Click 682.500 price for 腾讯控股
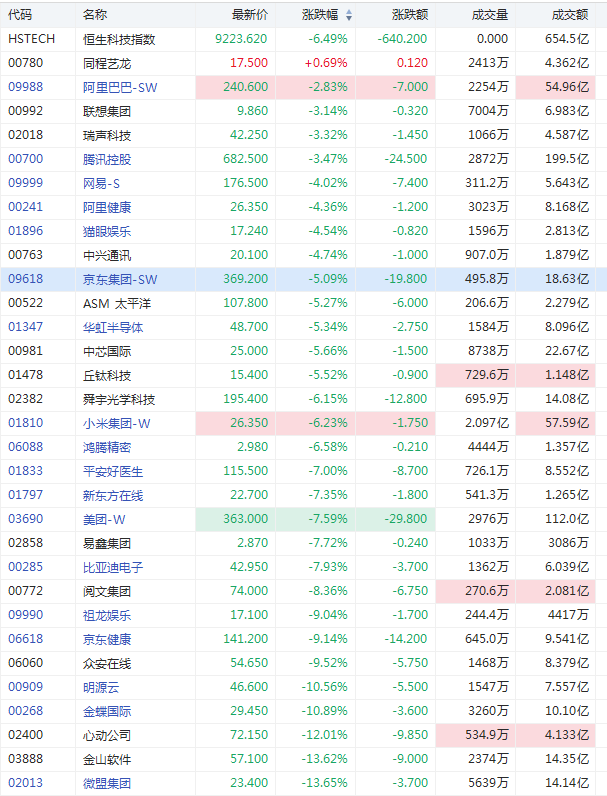607x796 pixels. 246,159
